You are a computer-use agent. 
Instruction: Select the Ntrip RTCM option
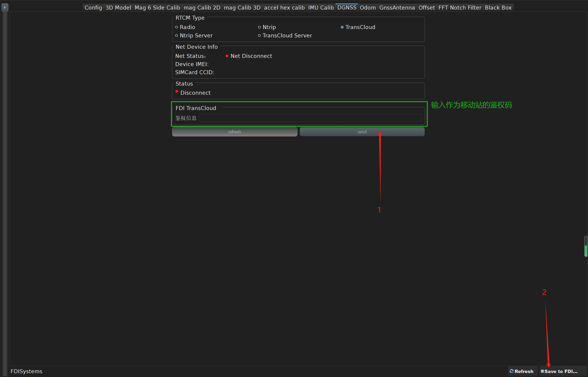pos(259,27)
